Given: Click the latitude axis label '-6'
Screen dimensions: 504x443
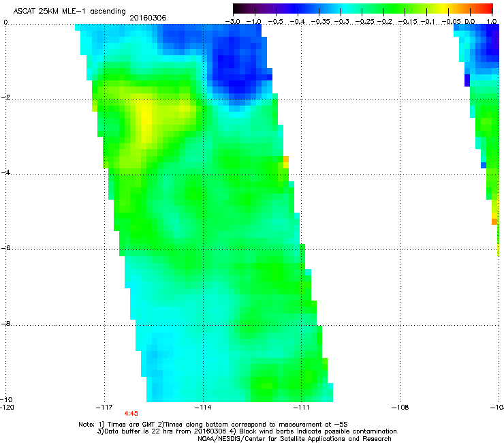Looking at the screenshot, I should click(5, 248).
